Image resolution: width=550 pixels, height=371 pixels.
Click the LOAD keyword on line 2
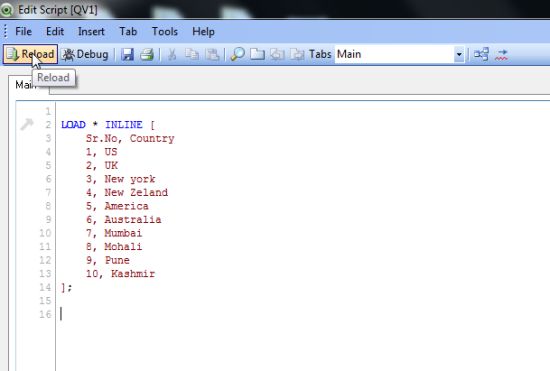pyautogui.click(x=73, y=125)
